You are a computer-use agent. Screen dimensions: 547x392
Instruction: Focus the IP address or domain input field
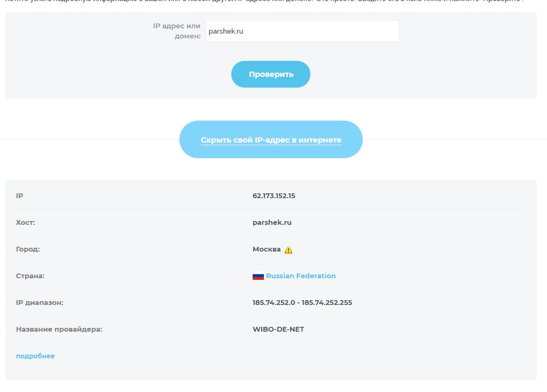click(x=302, y=32)
